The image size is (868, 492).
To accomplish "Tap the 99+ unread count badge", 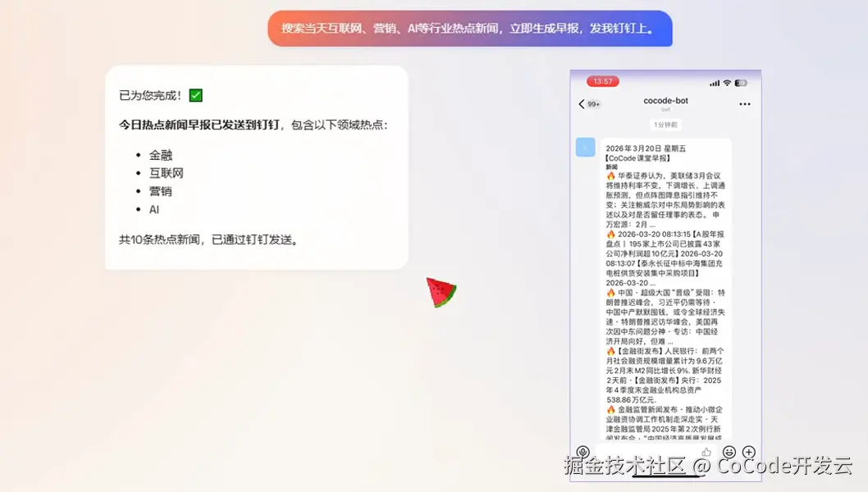I will pos(594,104).
